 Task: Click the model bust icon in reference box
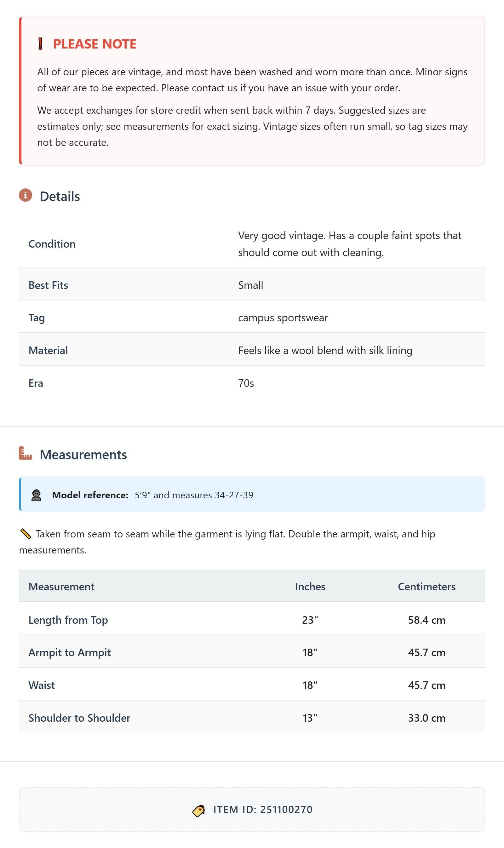[36, 495]
